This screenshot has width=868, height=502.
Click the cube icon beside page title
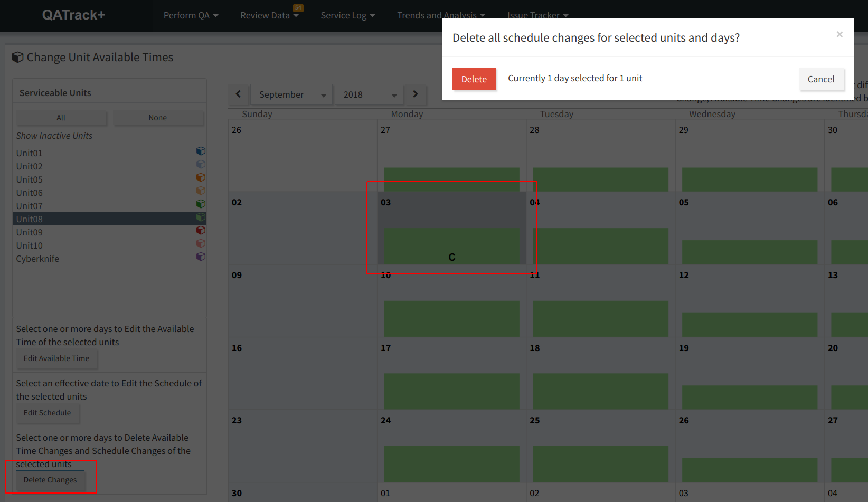point(17,57)
